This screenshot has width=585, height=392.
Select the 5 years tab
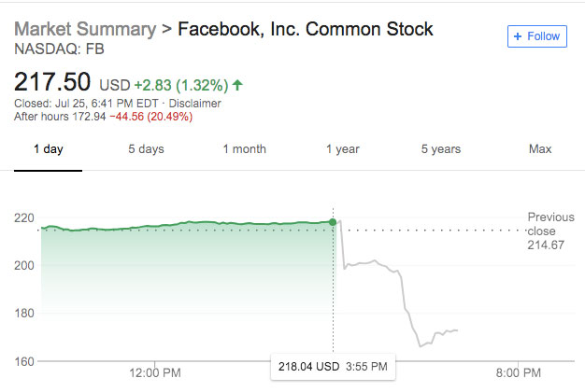click(440, 148)
